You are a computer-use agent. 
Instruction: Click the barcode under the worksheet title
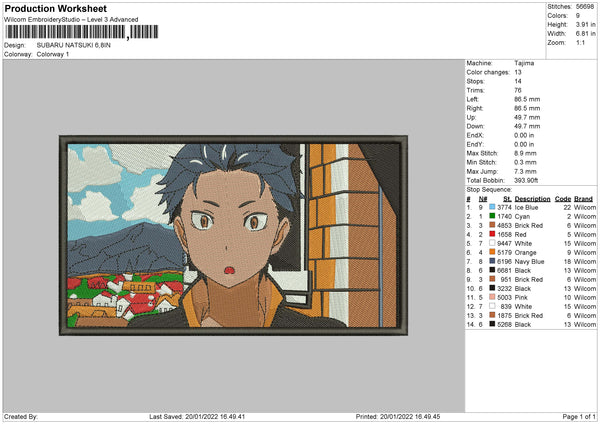click(x=82, y=32)
